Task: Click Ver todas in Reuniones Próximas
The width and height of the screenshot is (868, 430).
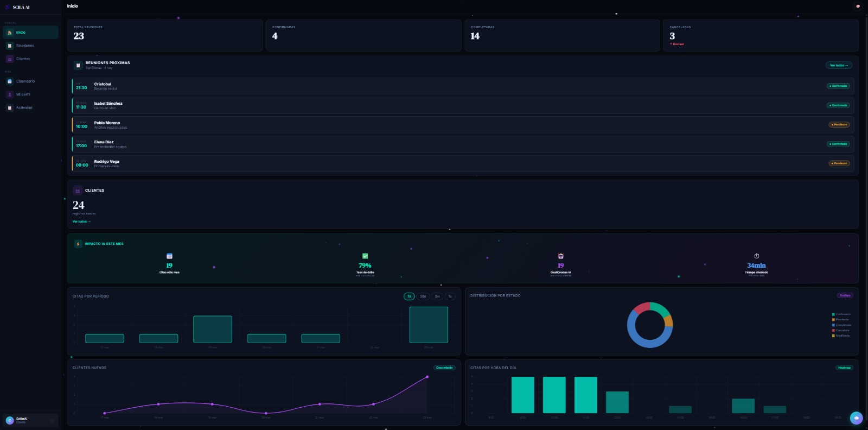Action: tap(839, 65)
